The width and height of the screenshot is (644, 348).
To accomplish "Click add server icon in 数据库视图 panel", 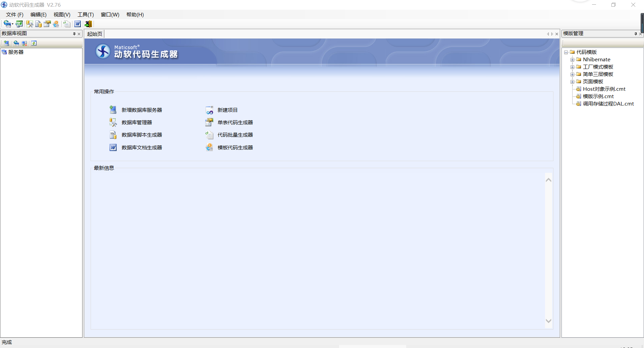I will pyautogui.click(x=6, y=43).
